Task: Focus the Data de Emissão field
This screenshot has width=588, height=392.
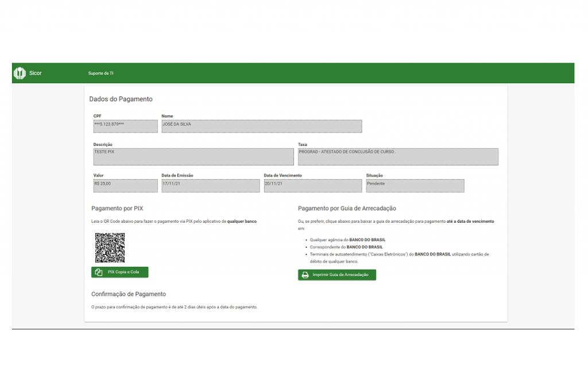Action: click(x=210, y=185)
